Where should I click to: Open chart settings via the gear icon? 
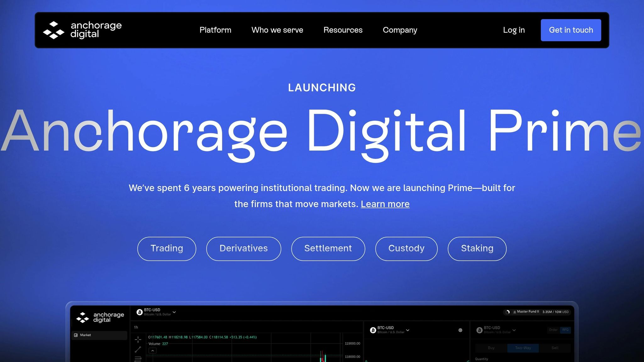tap(460, 330)
